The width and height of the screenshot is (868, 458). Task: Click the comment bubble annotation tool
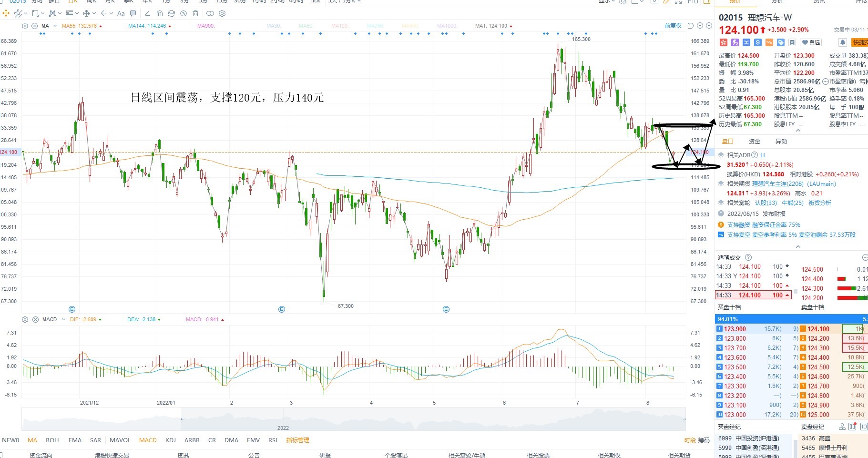tap(133, 13)
